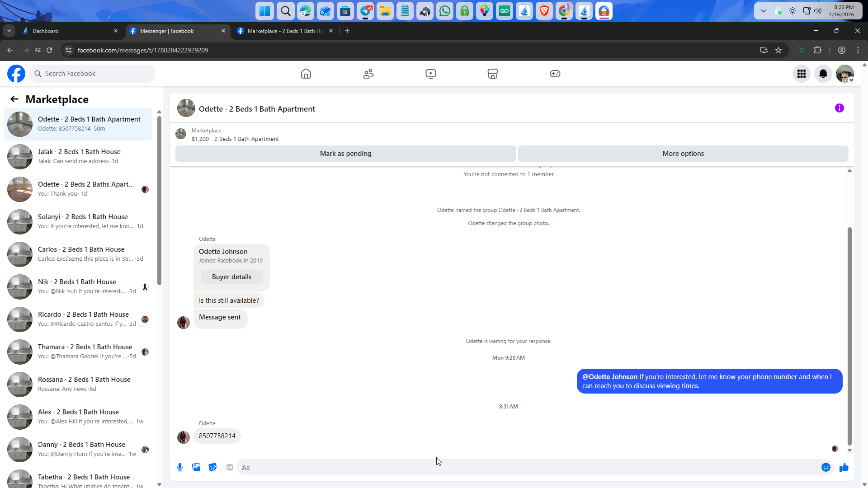The image size is (868, 488).
Task: Send a thumbs-up like
Action: (844, 467)
